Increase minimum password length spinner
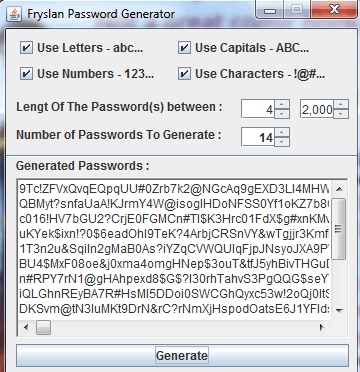 pos(282,104)
